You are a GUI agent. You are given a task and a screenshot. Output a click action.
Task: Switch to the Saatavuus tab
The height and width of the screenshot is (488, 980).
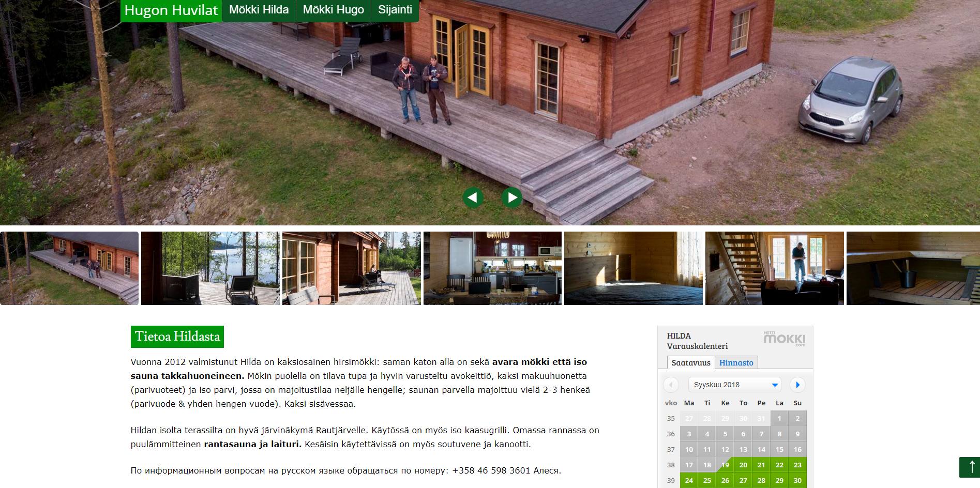[691, 362]
